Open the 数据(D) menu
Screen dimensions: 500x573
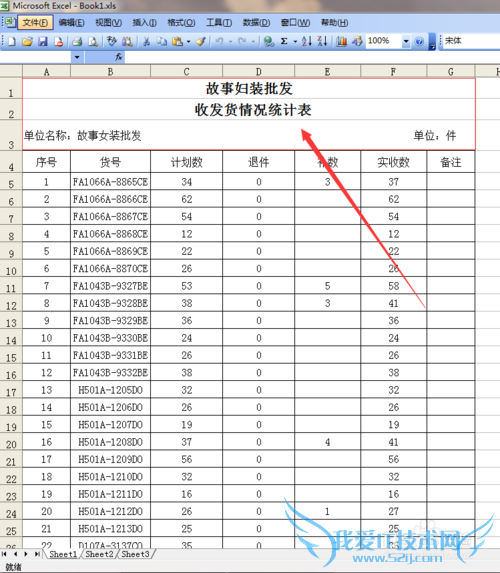coord(256,23)
